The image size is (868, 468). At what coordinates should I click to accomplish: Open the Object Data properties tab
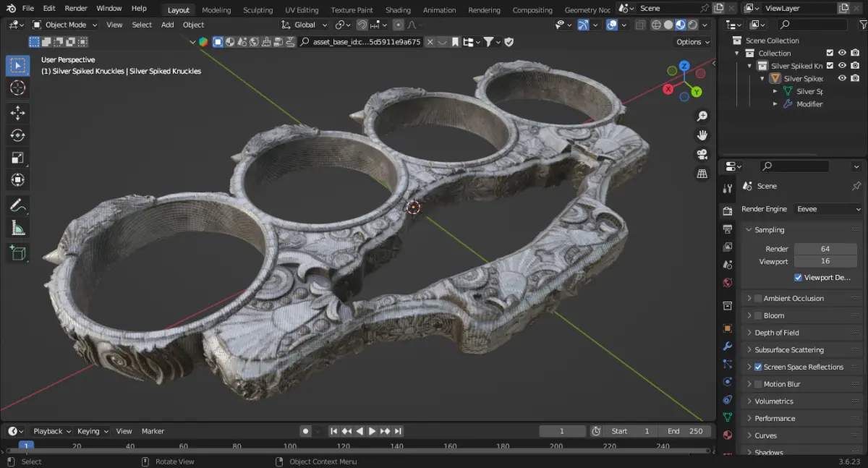coord(728,417)
